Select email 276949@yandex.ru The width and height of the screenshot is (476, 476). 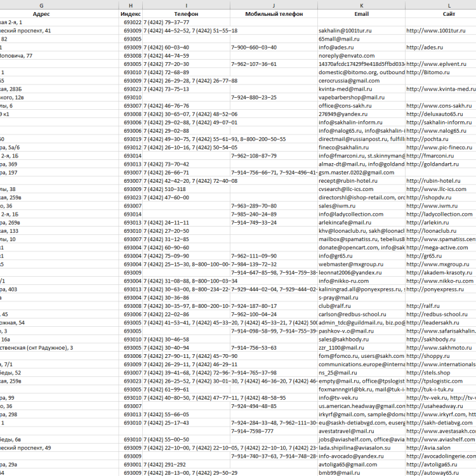coord(343,114)
